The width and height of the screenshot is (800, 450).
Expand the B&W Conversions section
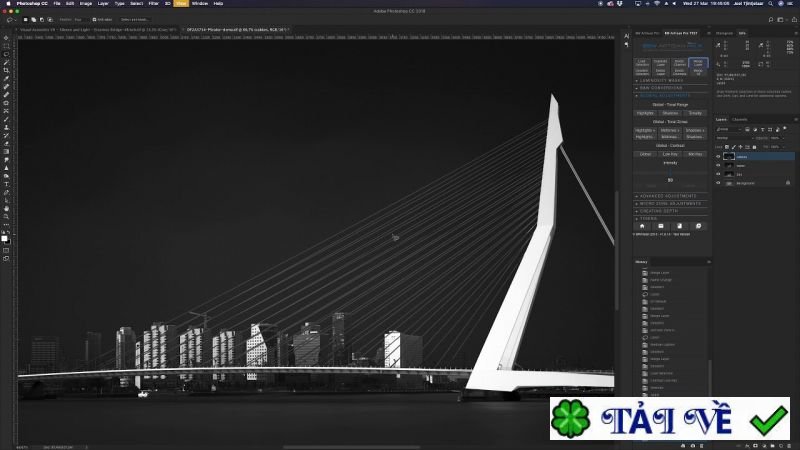click(670, 88)
